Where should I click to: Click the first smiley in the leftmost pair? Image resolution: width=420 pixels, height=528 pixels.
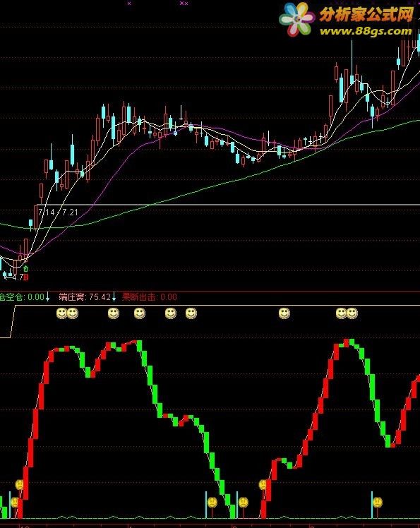pyautogui.click(x=61, y=313)
